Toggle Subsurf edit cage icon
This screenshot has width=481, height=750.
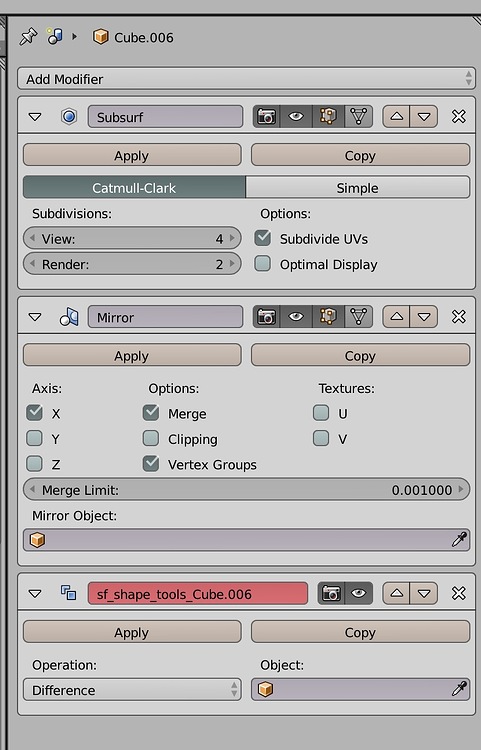pyautogui.click(x=358, y=117)
